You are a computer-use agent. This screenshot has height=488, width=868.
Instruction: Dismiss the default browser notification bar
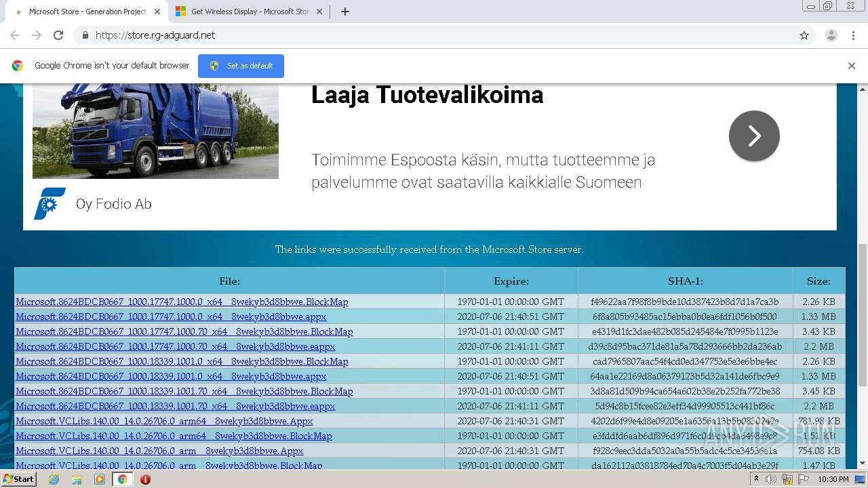pos(852,66)
